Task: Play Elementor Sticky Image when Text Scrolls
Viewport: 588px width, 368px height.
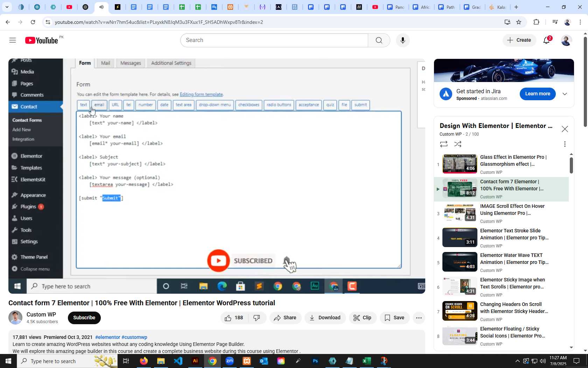Action: (501, 287)
